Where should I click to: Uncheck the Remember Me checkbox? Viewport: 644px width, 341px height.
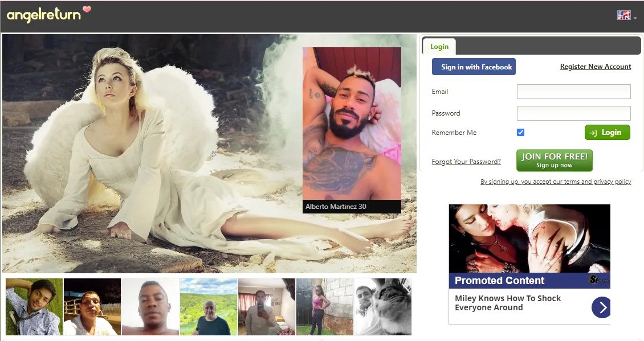(x=520, y=133)
